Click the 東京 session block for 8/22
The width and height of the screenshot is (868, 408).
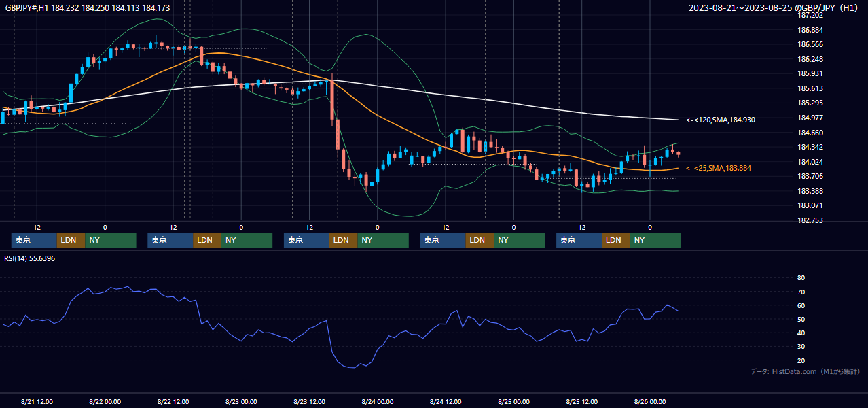(x=170, y=240)
